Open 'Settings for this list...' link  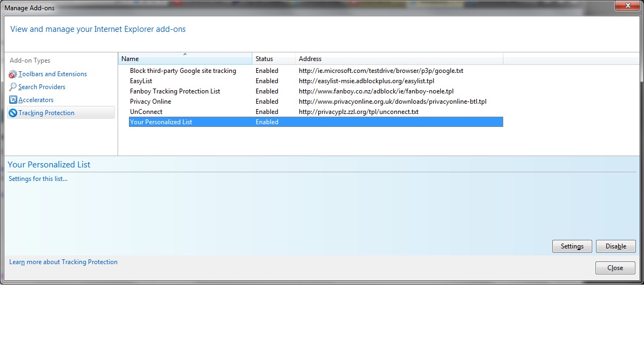point(38,179)
